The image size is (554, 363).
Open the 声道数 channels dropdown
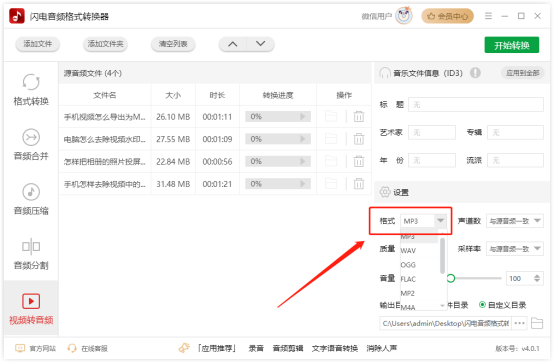pos(515,221)
